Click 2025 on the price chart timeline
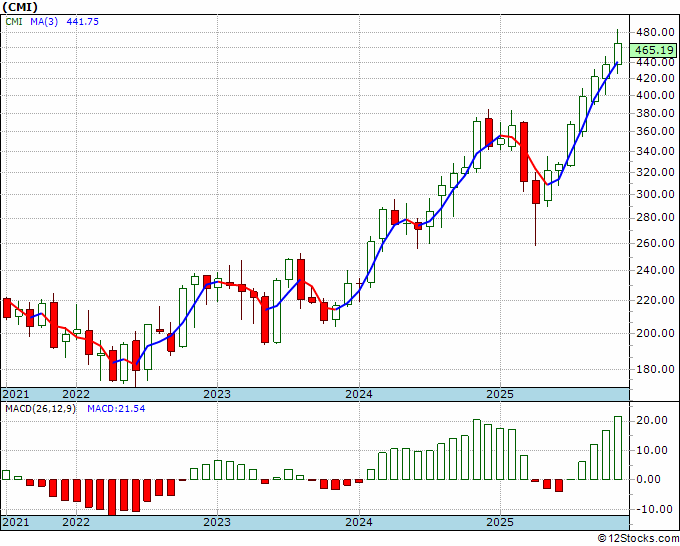 tap(500, 394)
